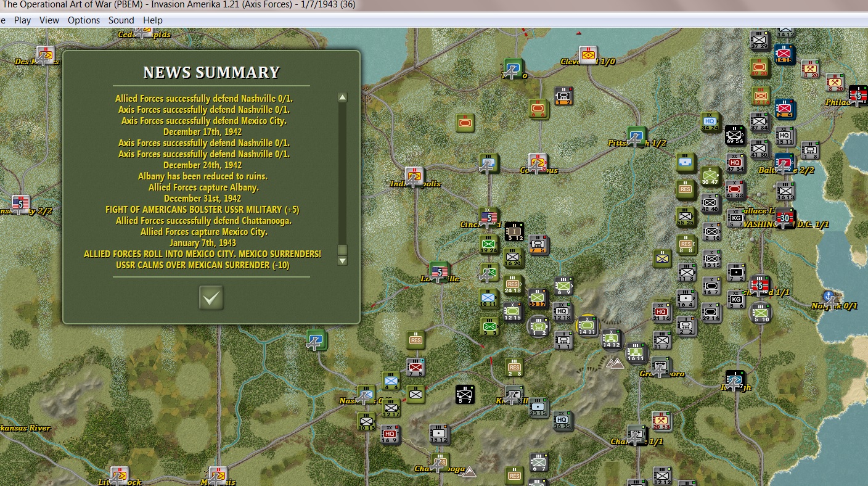
Task: Select the red HQ unit 21 16
Action: 662,312
